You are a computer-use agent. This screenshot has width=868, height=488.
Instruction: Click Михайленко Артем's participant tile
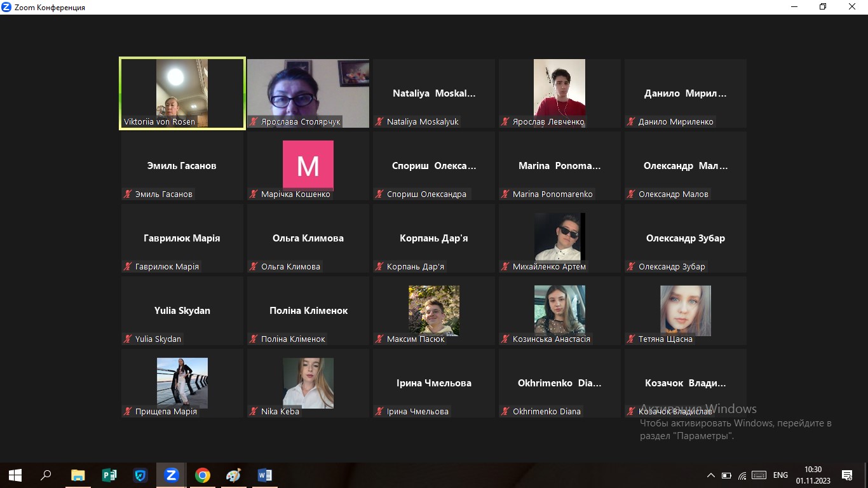click(559, 238)
